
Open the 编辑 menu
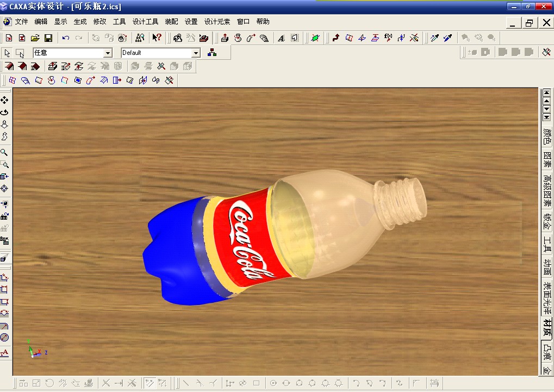point(41,22)
